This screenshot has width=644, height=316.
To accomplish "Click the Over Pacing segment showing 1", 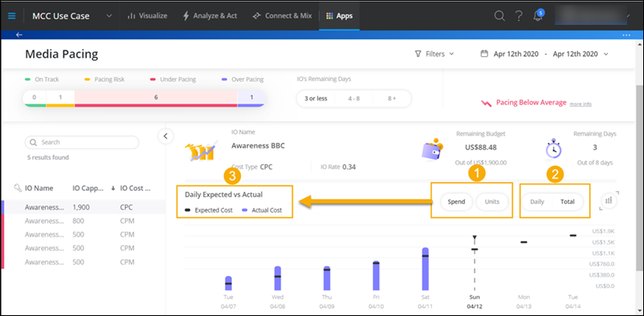I will (251, 98).
